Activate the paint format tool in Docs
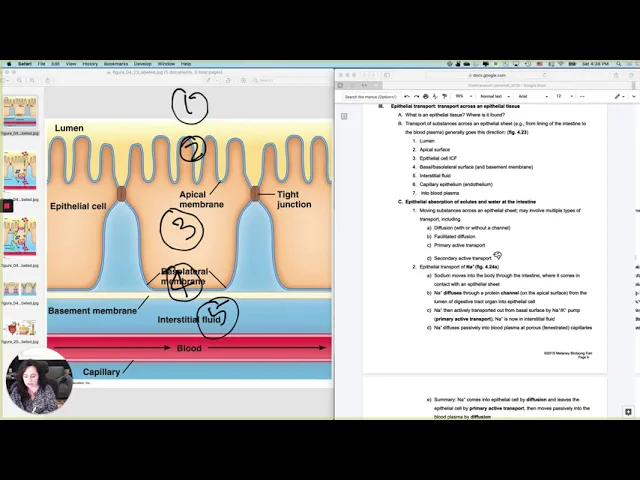Image resolution: width=640 pixels, height=480 pixels. point(444,97)
